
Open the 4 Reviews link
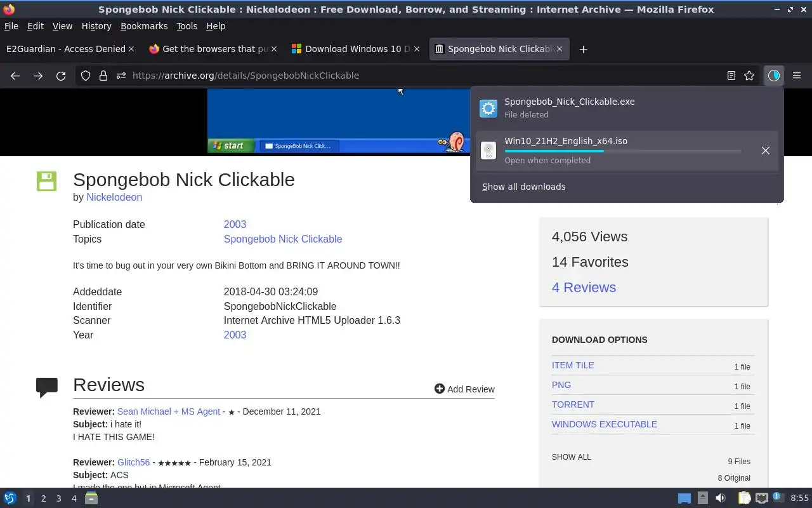(x=584, y=287)
